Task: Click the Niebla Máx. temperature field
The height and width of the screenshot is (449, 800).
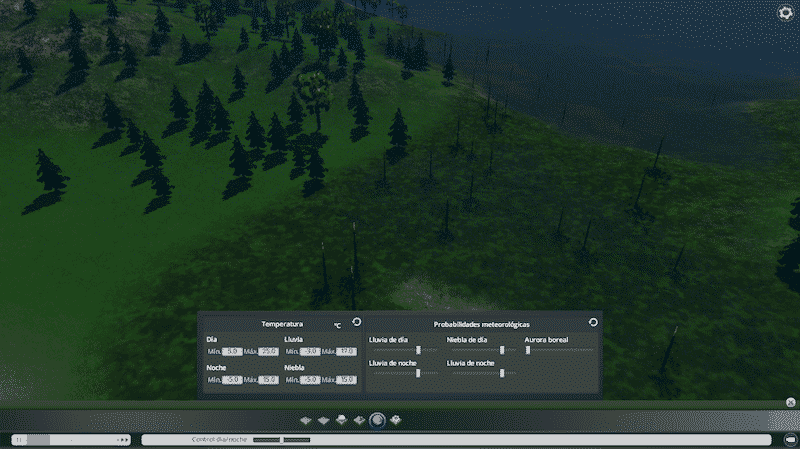Action: click(x=346, y=380)
